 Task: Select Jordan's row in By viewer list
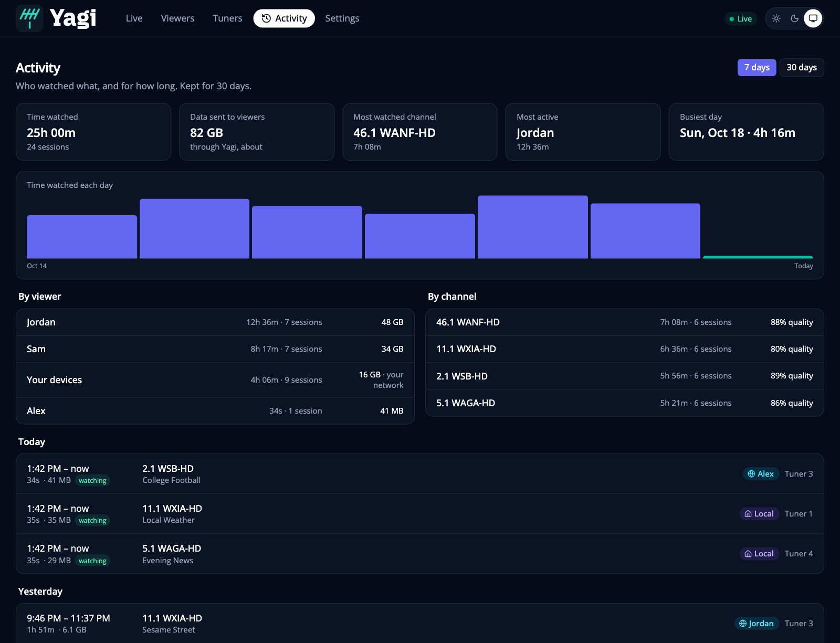(x=215, y=322)
